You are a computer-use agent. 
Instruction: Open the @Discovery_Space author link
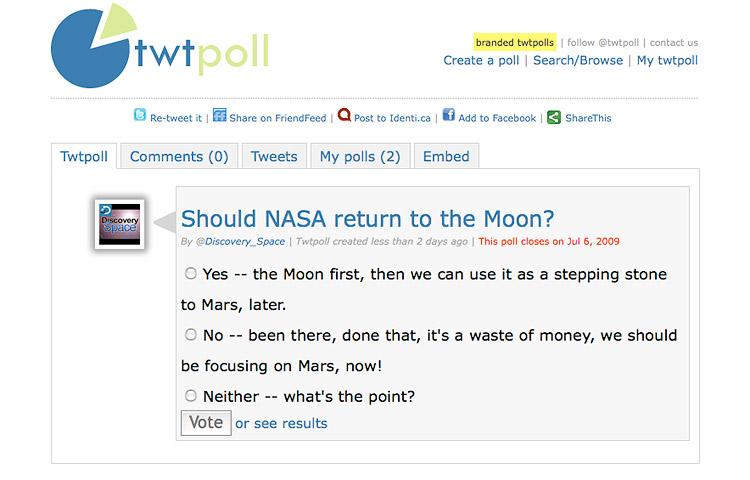coord(240,242)
